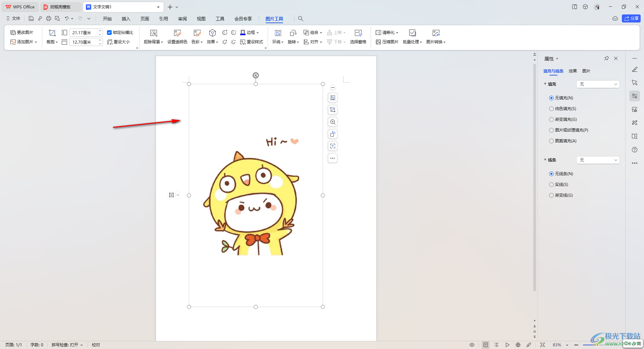Open the group (组合) dropdown
The width and height of the screenshot is (644, 349).
pyautogui.click(x=313, y=33)
